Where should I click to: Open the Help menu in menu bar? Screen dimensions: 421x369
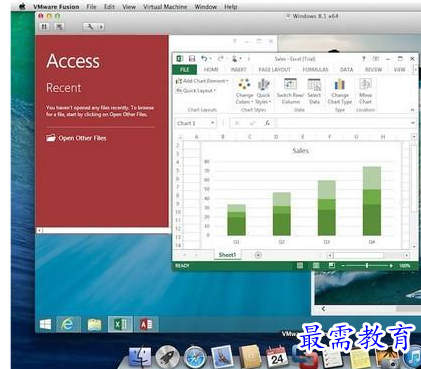click(x=230, y=7)
